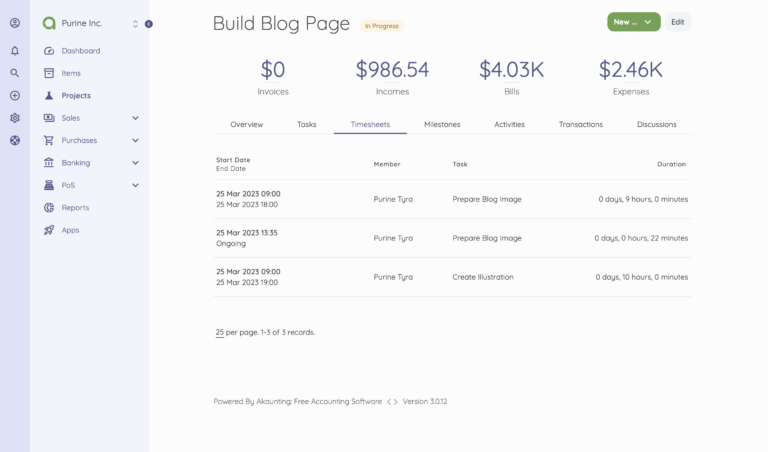Viewport: 768px width, 452px height.
Task: Expand the Sales menu chevron
Action: [135, 118]
